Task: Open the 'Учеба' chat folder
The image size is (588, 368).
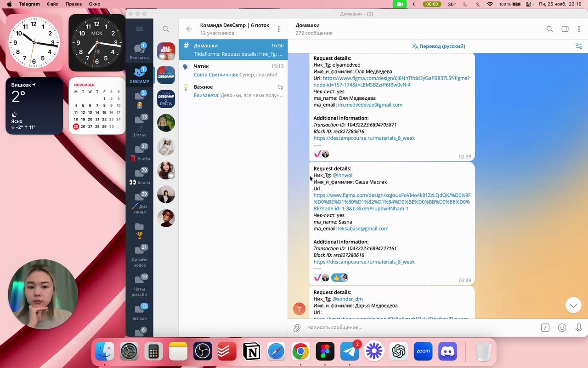Action: (x=139, y=152)
